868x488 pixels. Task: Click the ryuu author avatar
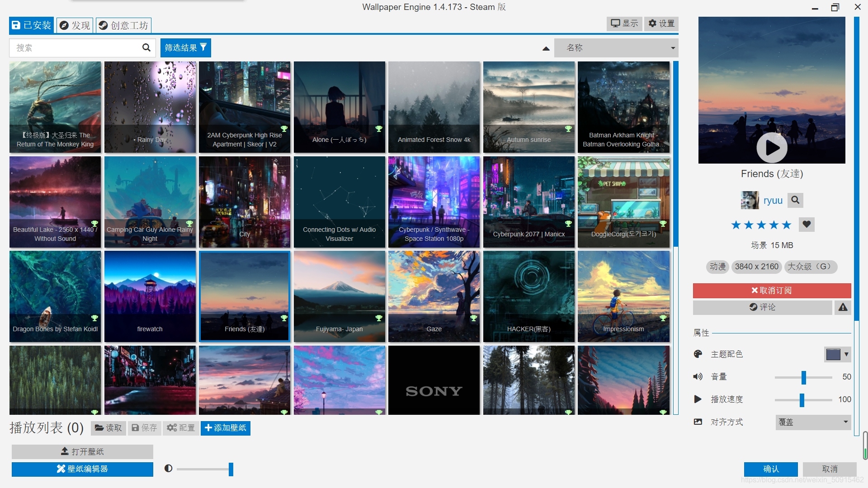click(x=750, y=200)
